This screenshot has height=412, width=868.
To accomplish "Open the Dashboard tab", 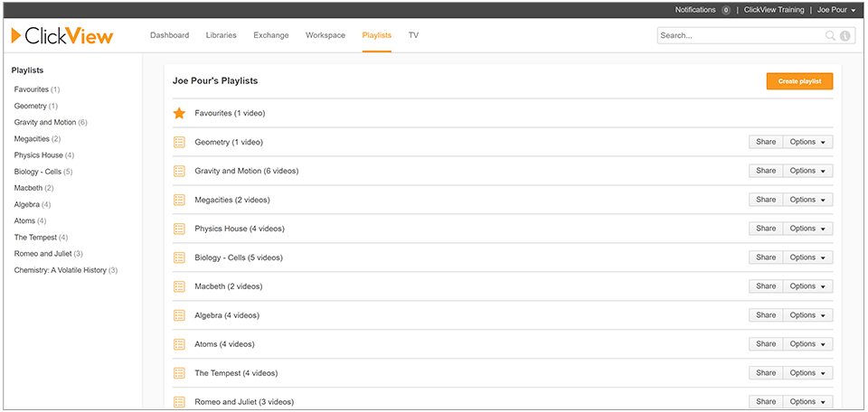I will pos(169,35).
